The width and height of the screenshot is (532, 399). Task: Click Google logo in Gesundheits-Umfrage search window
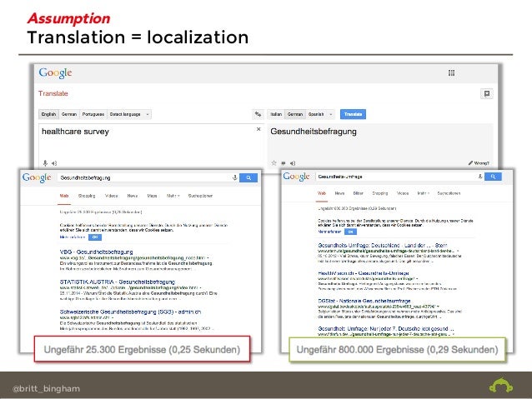(x=297, y=177)
